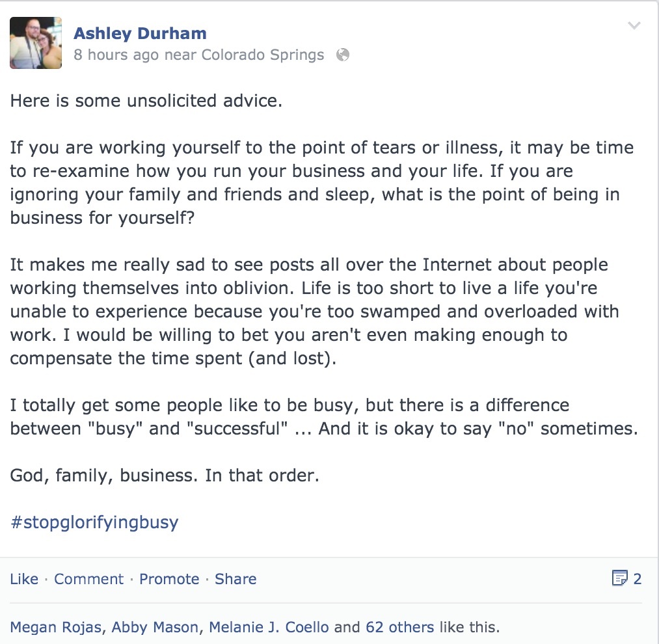Open Megan Rojas's profile
This screenshot has width=659, height=644.
(56, 628)
